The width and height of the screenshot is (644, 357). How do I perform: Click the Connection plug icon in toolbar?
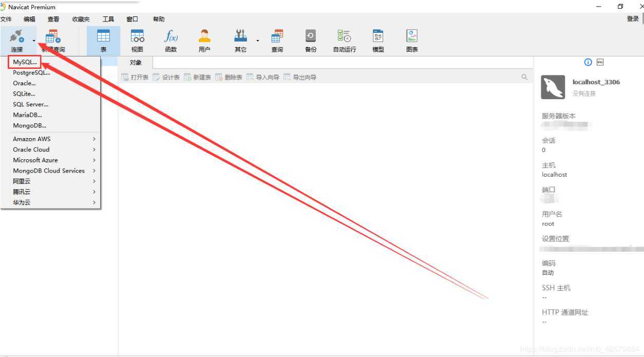pos(16,36)
